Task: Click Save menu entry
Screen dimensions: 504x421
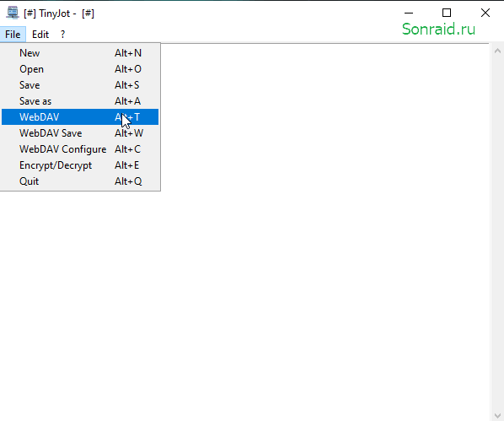Action: pos(80,85)
